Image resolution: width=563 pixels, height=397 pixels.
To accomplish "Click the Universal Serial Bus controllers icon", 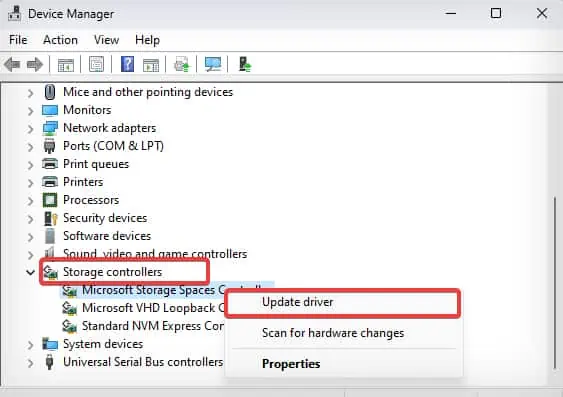I will (x=50, y=362).
